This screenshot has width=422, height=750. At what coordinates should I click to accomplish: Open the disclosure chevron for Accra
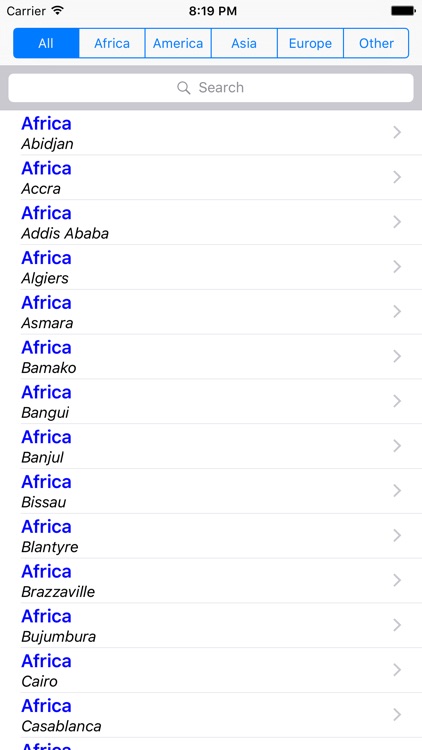coord(397,177)
